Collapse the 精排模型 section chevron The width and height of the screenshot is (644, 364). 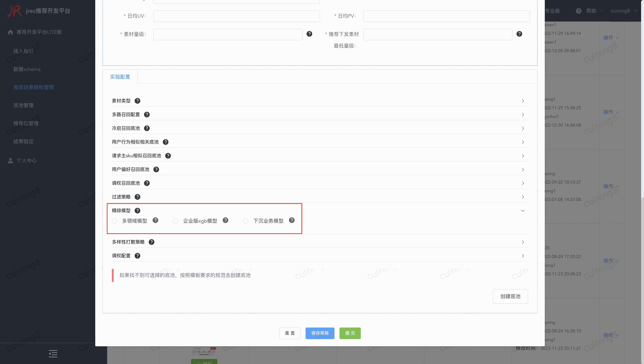click(x=523, y=211)
